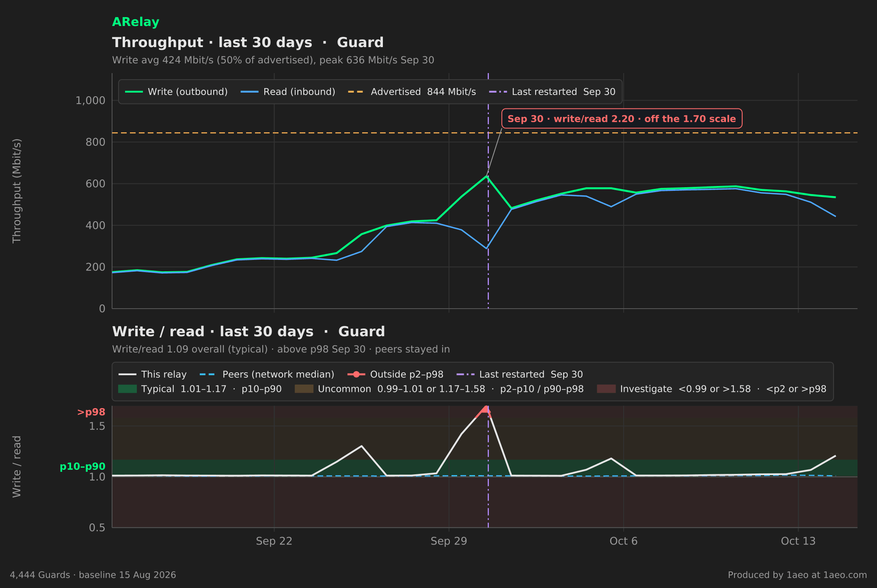The width and height of the screenshot is (877, 588).
Task: Click the This relay legend entry
Action: pyautogui.click(x=152, y=374)
